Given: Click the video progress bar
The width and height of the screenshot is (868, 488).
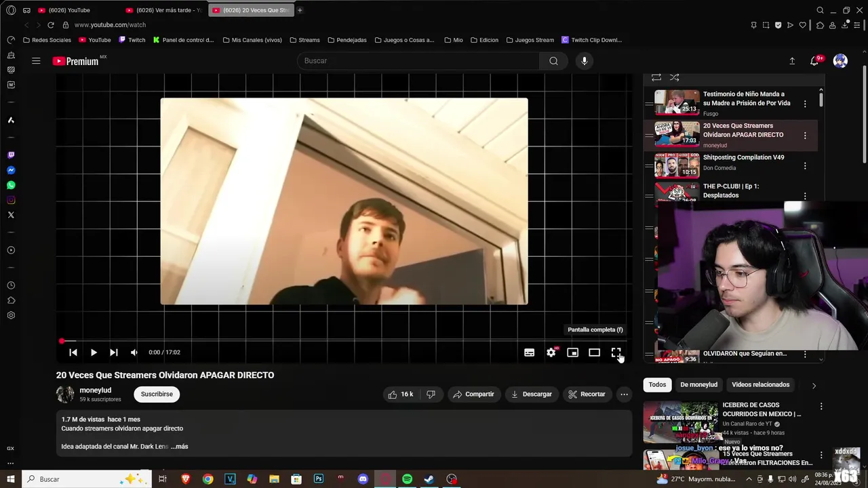Looking at the screenshot, I should point(344,341).
